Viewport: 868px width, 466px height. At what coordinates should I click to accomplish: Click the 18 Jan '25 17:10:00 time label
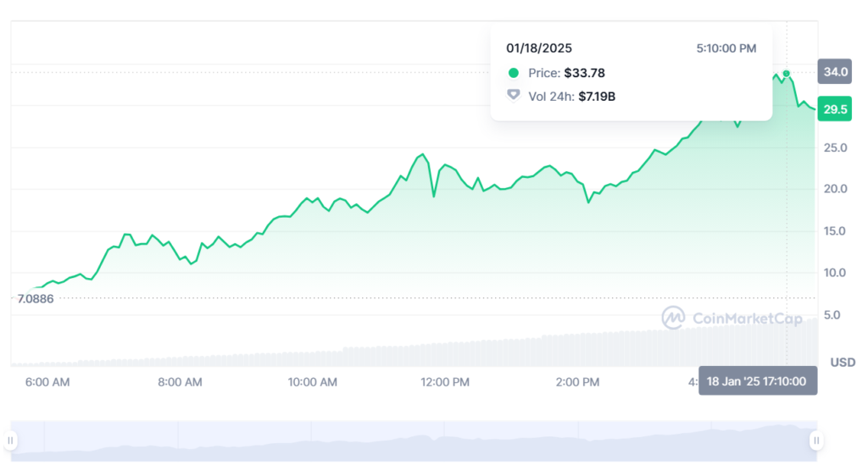[x=757, y=380]
